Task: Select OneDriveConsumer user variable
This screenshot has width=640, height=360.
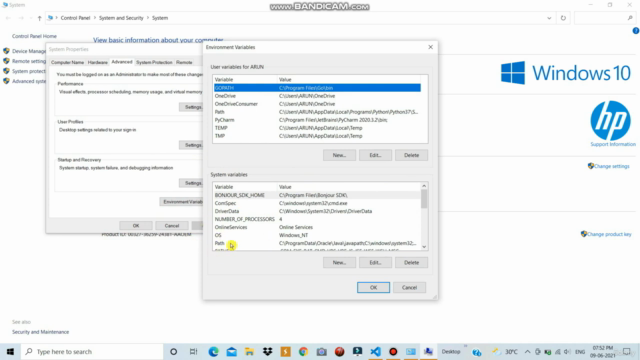Action: pos(317,104)
